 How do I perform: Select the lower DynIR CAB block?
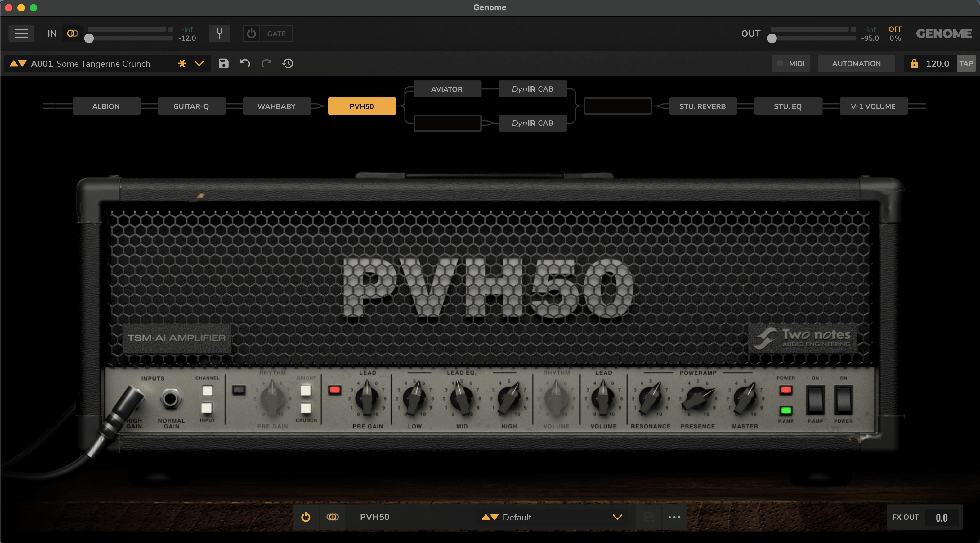pos(533,123)
